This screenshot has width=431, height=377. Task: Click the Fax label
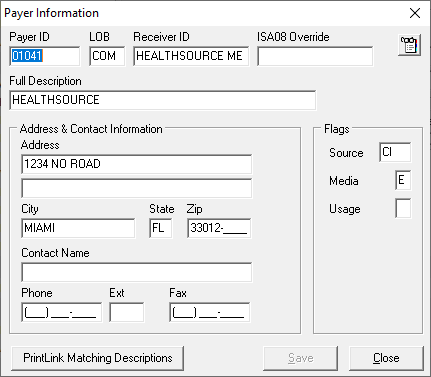178,293
